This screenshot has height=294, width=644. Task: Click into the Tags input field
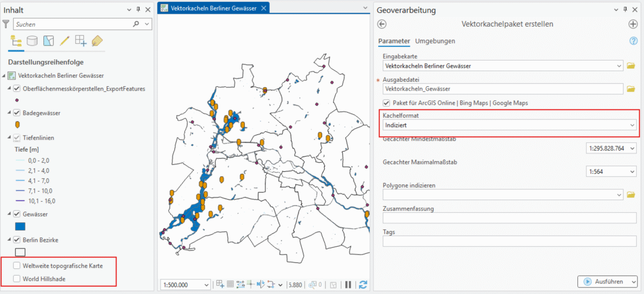click(509, 241)
